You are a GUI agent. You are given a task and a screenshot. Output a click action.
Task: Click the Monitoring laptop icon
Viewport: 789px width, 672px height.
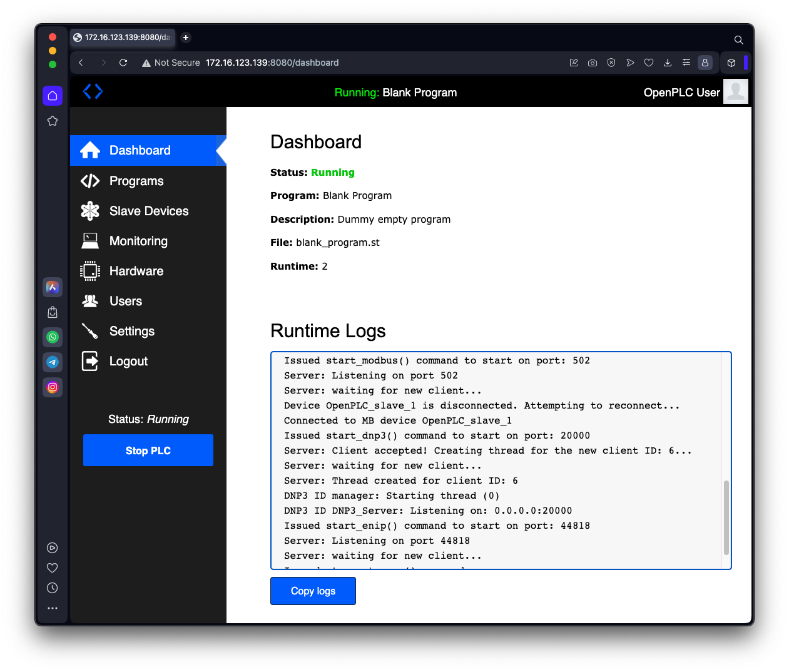pos(90,241)
